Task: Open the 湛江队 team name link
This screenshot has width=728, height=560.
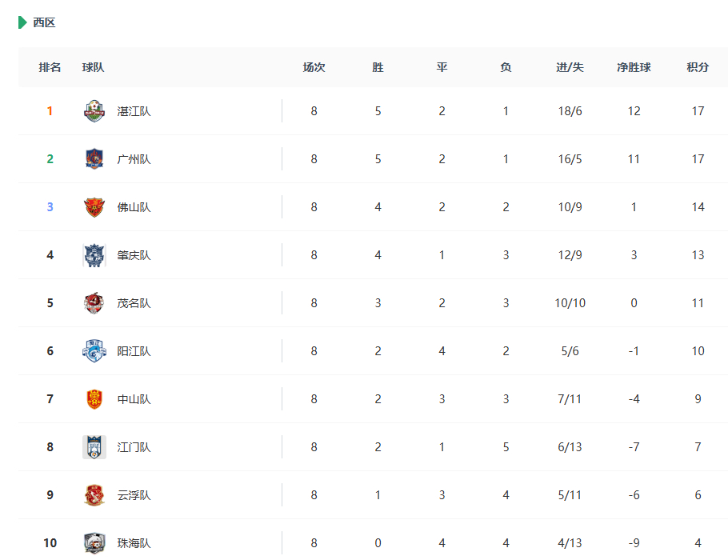Action: [x=134, y=111]
